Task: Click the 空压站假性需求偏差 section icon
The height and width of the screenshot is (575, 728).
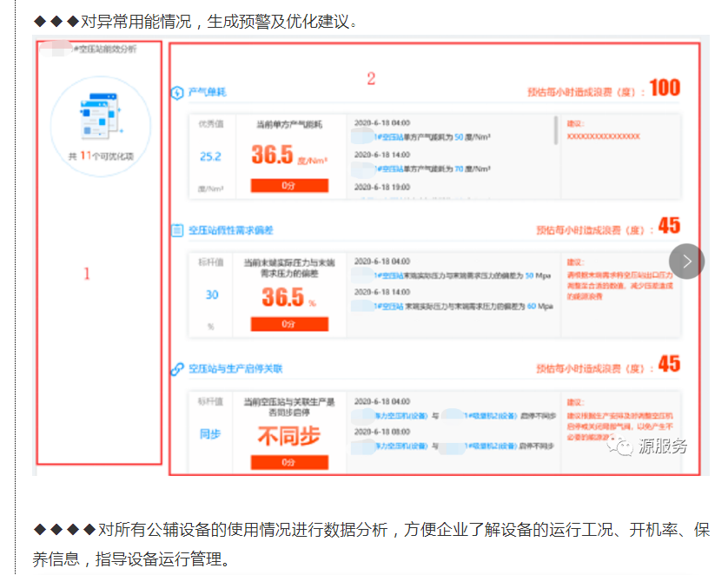Action: tap(177, 230)
